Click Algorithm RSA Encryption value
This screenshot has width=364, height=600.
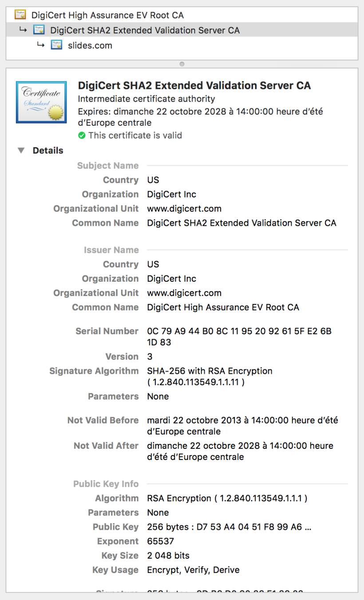pyautogui.click(x=227, y=498)
